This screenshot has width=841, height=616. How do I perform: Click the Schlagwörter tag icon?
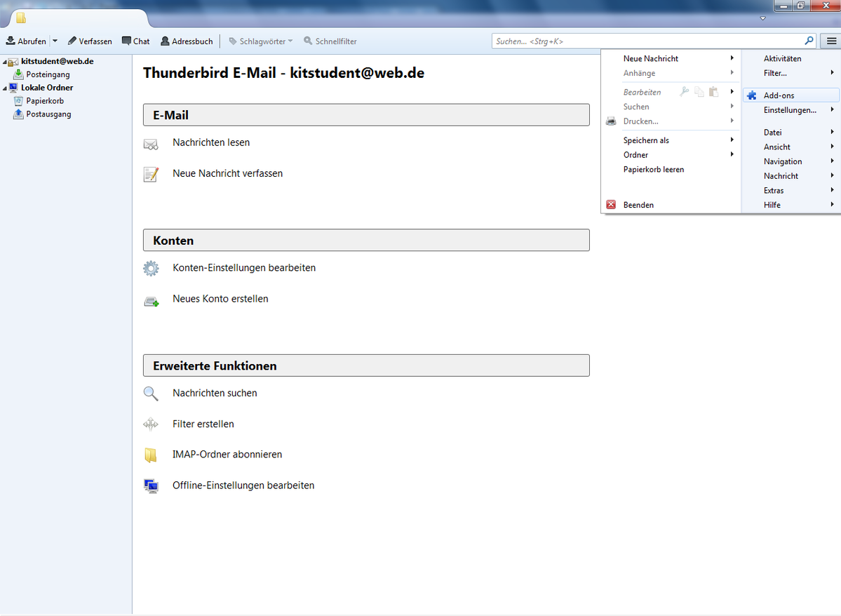tap(233, 41)
